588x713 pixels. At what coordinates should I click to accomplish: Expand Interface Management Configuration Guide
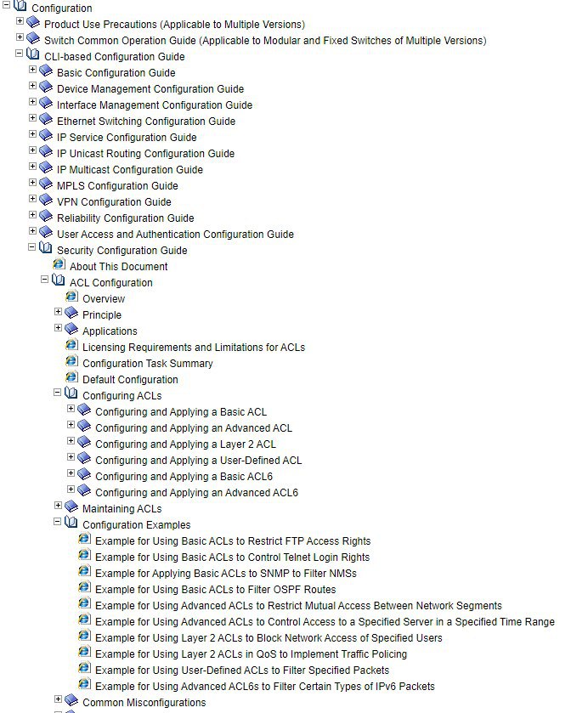point(32,101)
